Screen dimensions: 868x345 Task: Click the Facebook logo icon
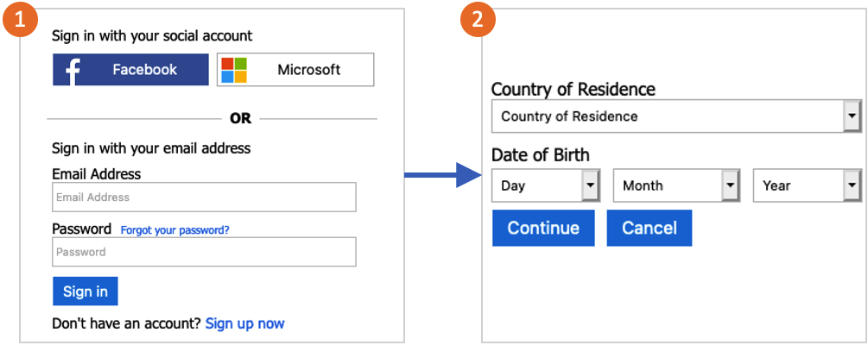[x=73, y=72]
